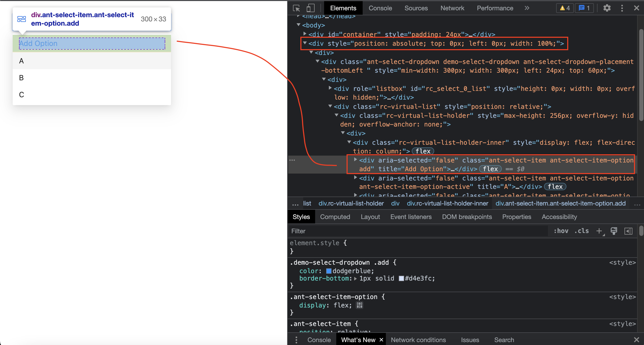Select the Elements tab
This screenshot has width=644, height=345.
pyautogui.click(x=343, y=8)
